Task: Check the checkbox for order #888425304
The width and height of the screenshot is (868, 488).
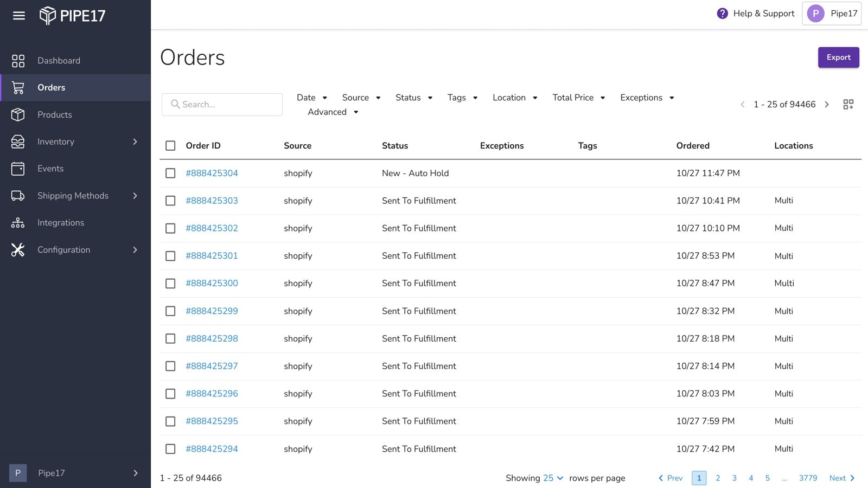Action: coord(170,173)
